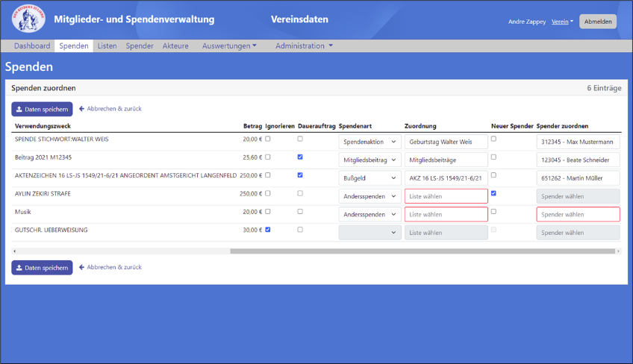The height and width of the screenshot is (364, 633).
Task: Click upload icon on bottom Daten speichern button
Action: (x=19, y=268)
